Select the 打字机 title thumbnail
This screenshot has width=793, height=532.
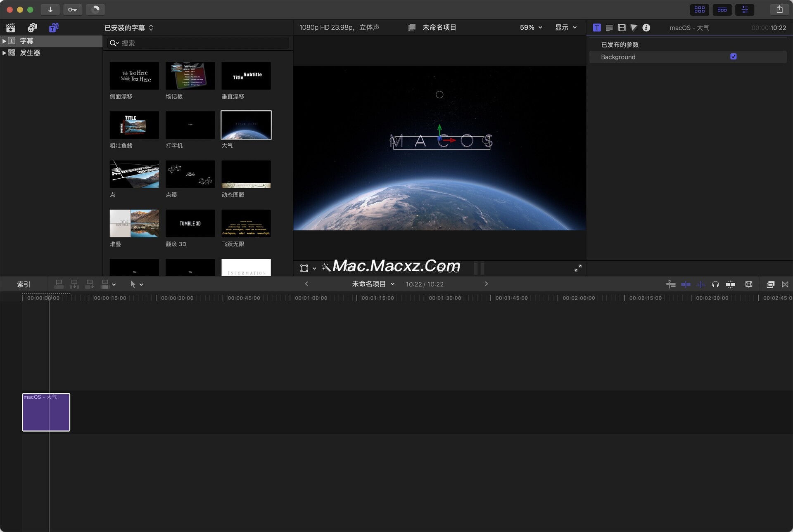[x=190, y=125]
